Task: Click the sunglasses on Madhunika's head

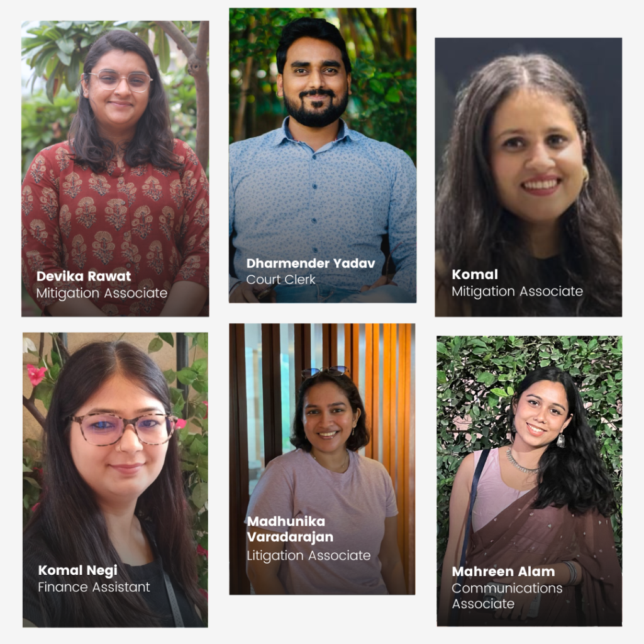Action: [x=325, y=372]
